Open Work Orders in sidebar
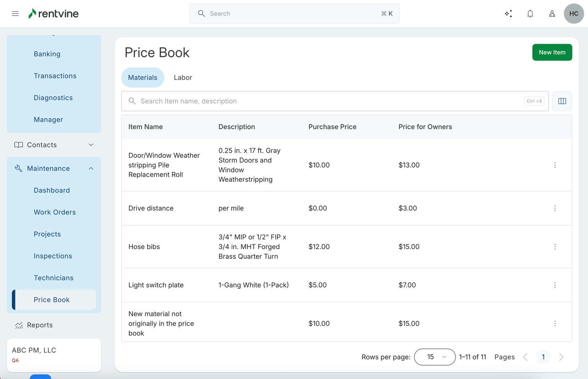The height and width of the screenshot is (379, 588). pos(55,212)
